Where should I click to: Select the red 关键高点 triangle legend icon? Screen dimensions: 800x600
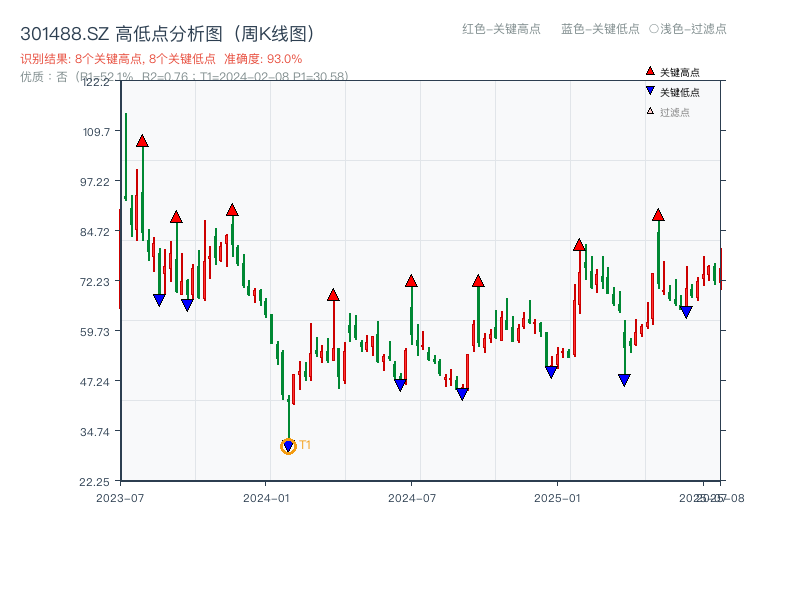(648, 71)
